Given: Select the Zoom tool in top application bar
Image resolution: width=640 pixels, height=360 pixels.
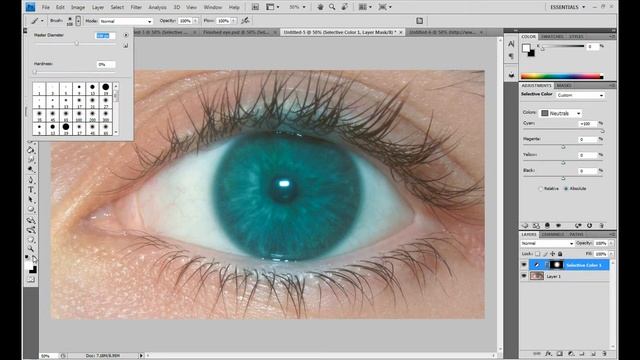Looking at the screenshot, I should click(x=332, y=7).
